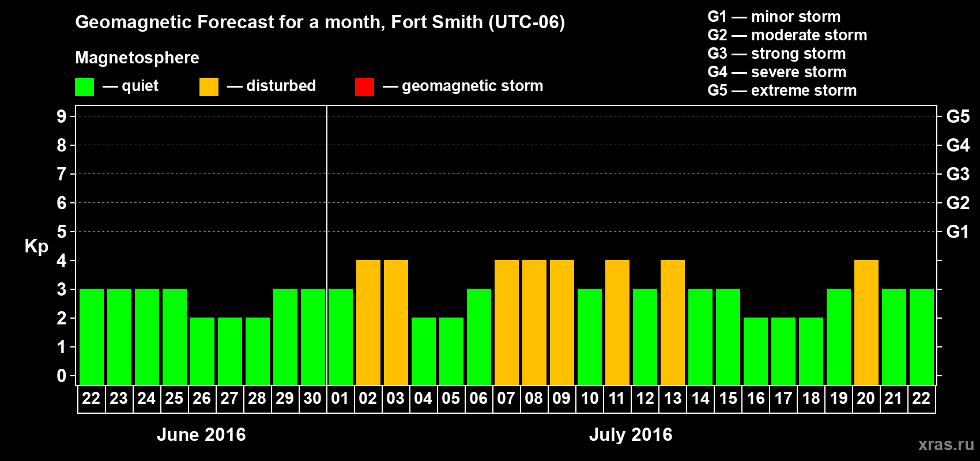Click the G5 right-axis label

point(958,116)
